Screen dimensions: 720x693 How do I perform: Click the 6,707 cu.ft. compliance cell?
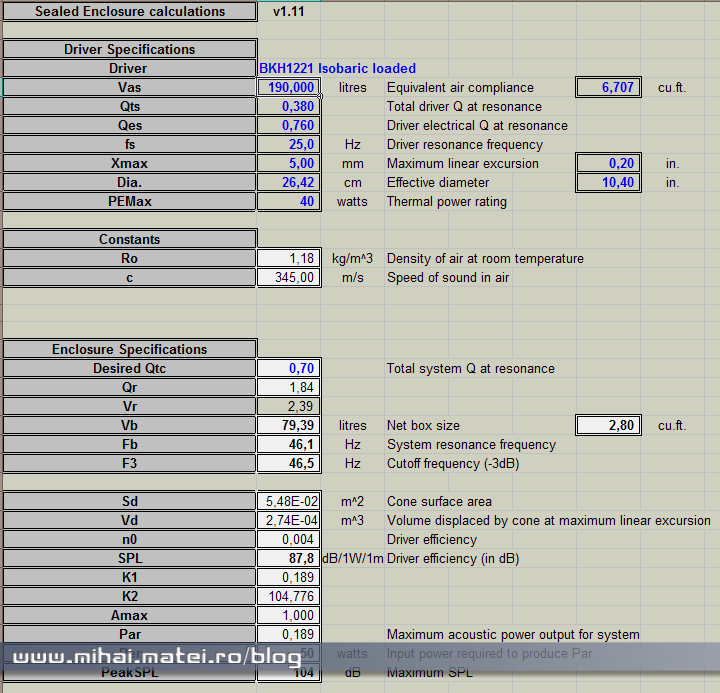point(608,88)
